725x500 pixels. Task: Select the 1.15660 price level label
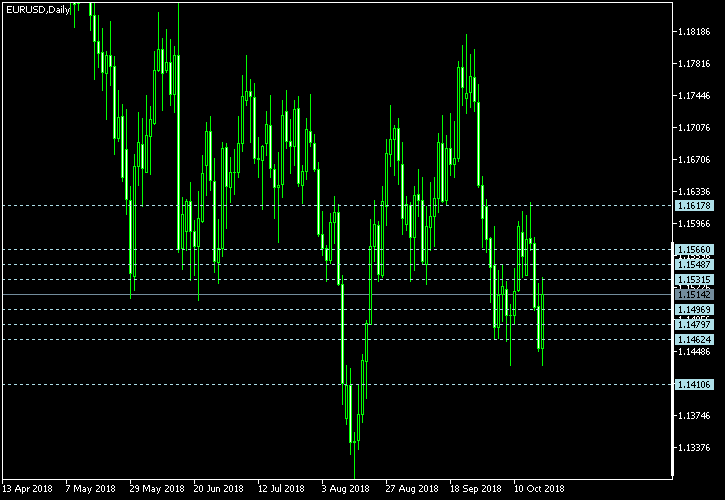click(x=694, y=250)
